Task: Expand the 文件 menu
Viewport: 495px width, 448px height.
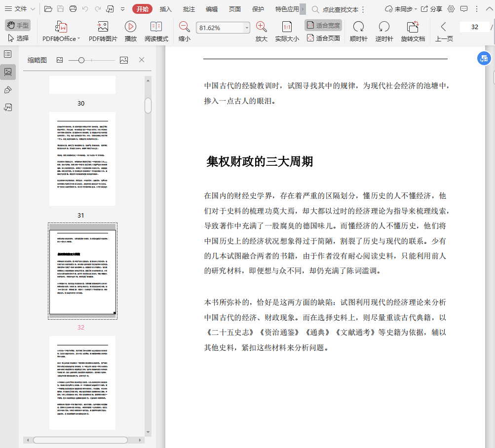Action: tap(20, 9)
